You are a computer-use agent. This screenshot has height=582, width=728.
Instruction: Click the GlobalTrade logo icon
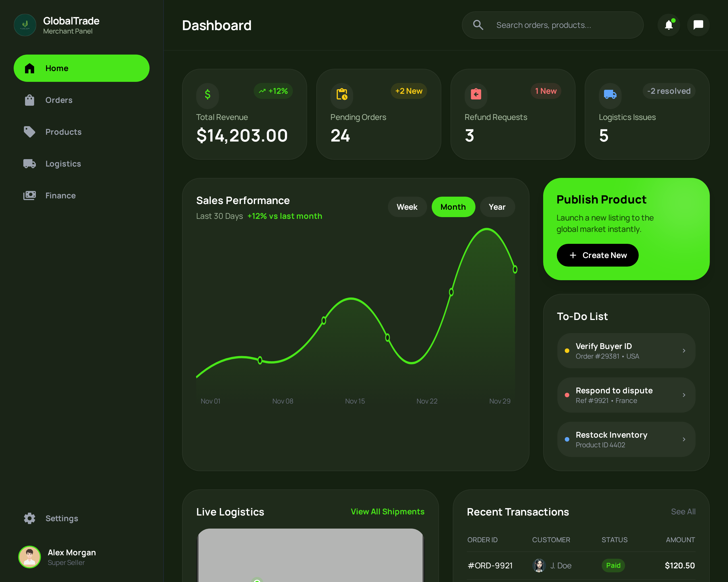pos(25,25)
